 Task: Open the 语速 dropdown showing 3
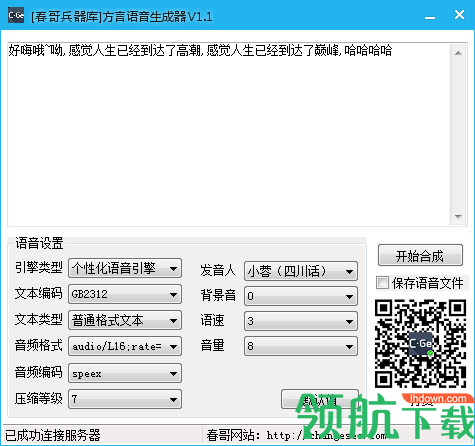pos(301,321)
